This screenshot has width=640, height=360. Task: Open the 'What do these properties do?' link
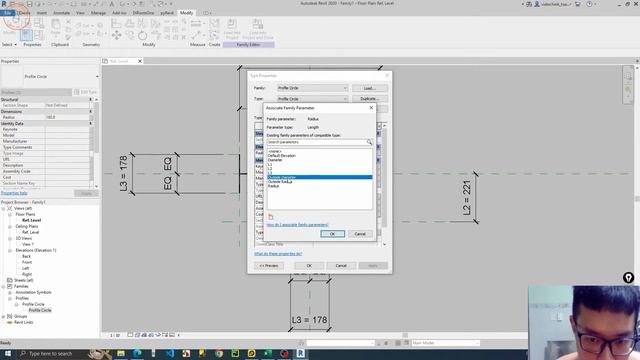point(278,254)
